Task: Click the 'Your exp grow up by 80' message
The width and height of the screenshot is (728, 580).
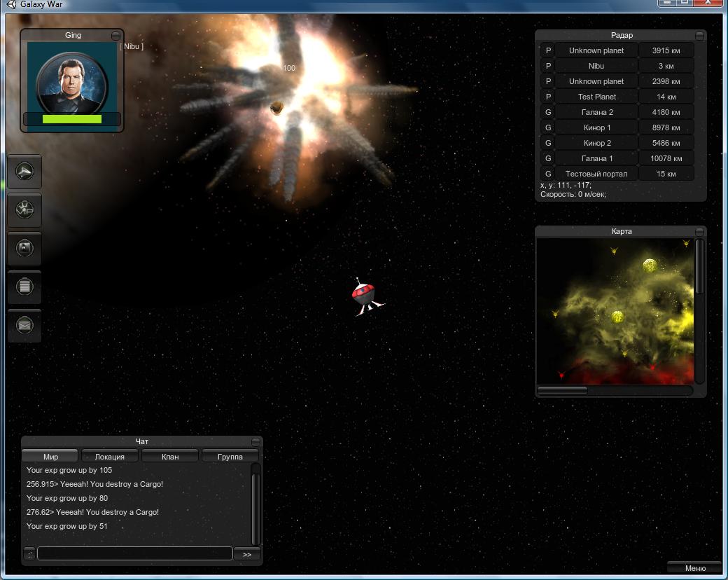Action: tap(67, 498)
